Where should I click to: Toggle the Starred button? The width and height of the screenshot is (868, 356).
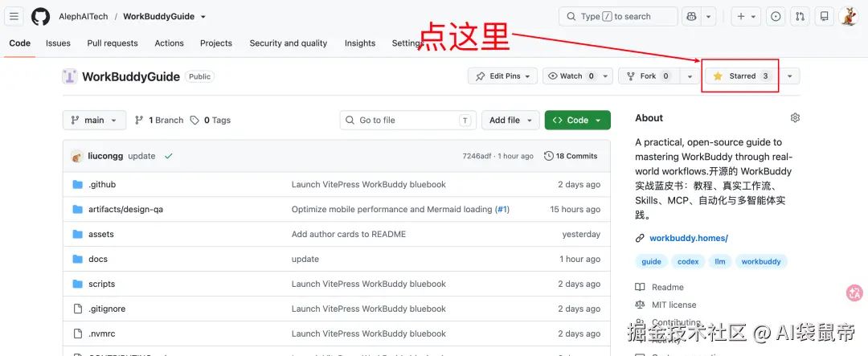click(x=741, y=76)
